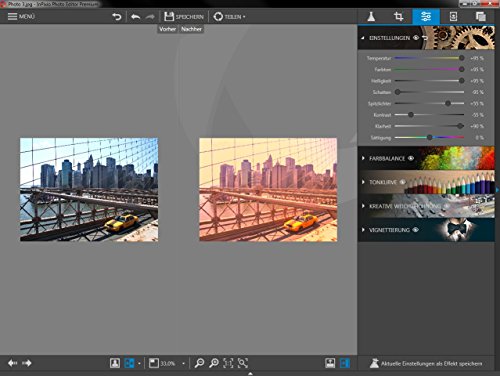Open the effects flask tab
500x376 pixels.
pos(371,16)
